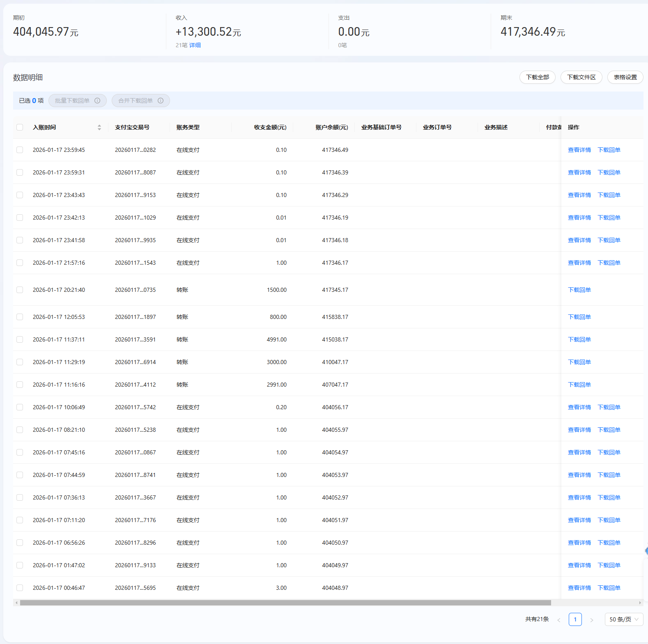View details for 2026-01-17 23:42:13 transaction
This screenshot has height=644, width=648.
(579, 218)
